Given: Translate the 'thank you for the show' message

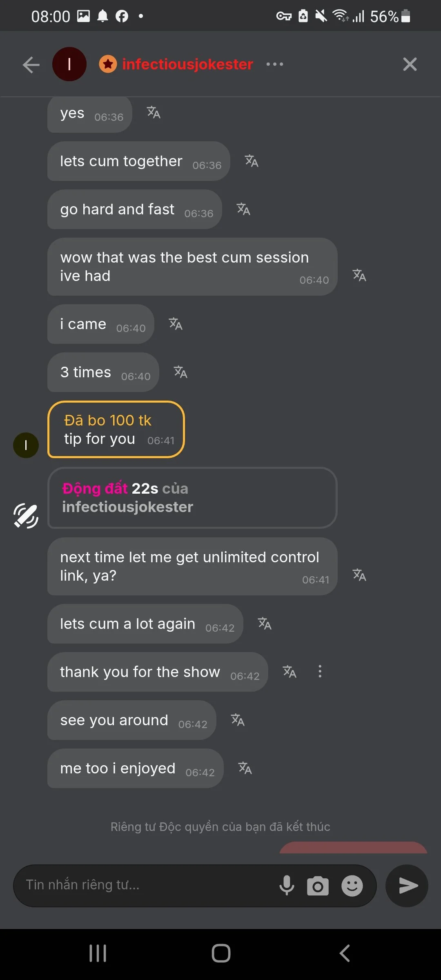Looking at the screenshot, I should (290, 672).
